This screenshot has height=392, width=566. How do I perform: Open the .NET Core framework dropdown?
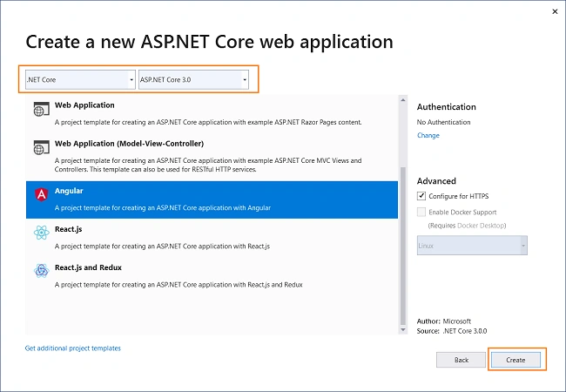coord(80,80)
